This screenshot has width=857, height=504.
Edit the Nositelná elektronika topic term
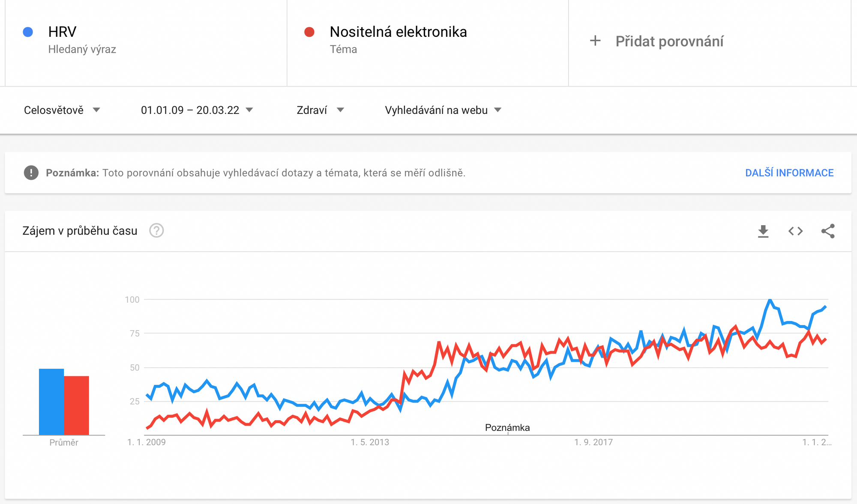(x=398, y=32)
